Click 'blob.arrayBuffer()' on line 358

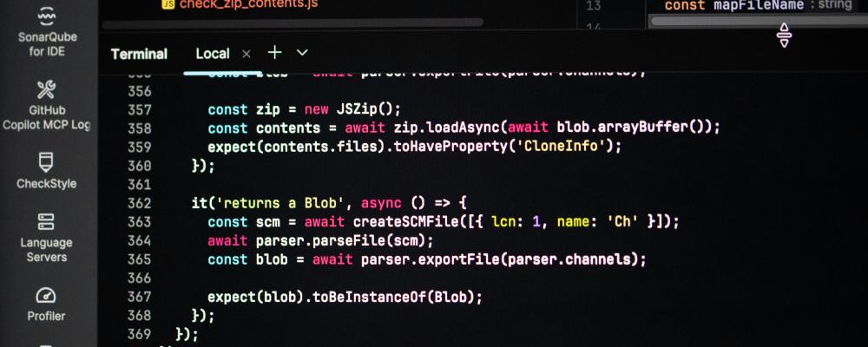629,128
